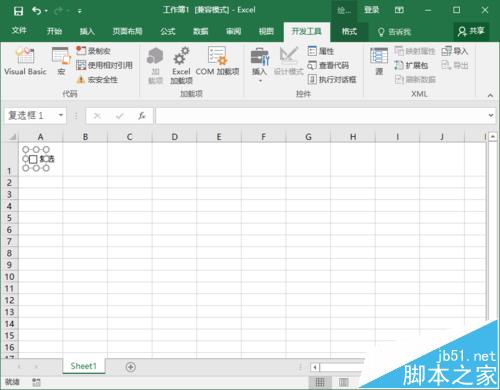
Task: Click the vertical scrollbar up arrow
Action: [493, 137]
